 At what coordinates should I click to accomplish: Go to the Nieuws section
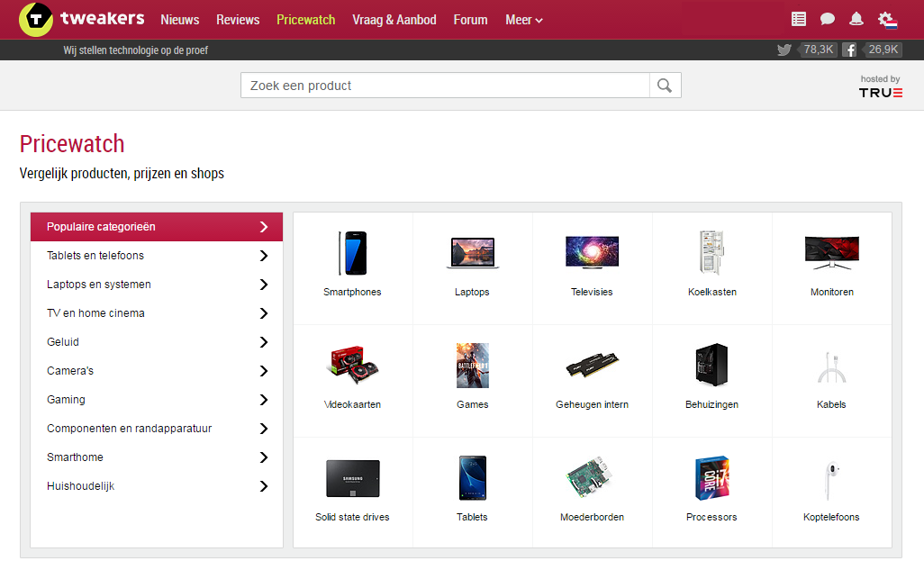pyautogui.click(x=180, y=20)
